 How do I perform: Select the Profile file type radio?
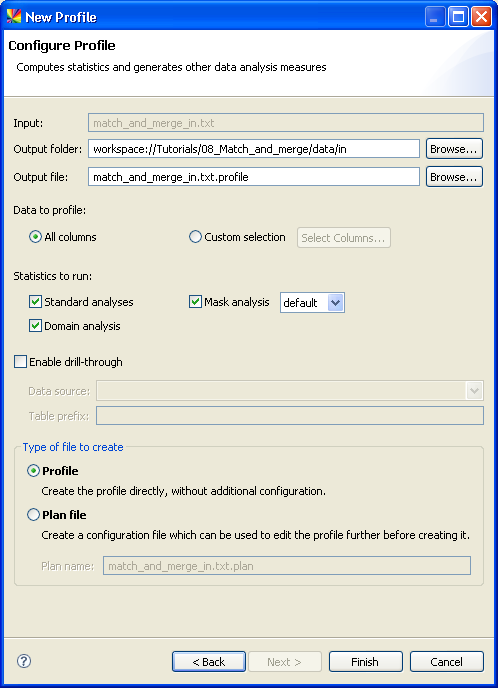[x=33, y=471]
